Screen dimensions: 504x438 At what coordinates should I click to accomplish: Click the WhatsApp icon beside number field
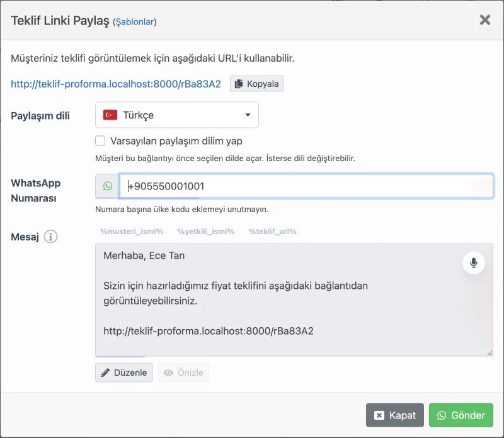[x=108, y=186]
